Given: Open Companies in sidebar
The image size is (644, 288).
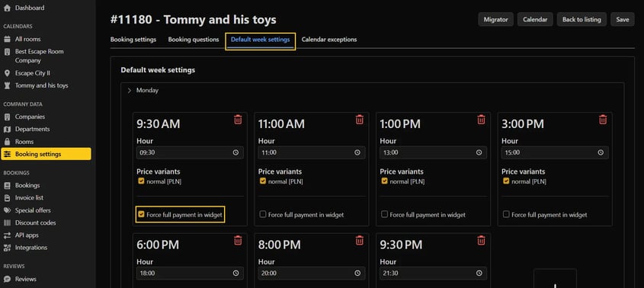Looking at the screenshot, I should coord(30,117).
